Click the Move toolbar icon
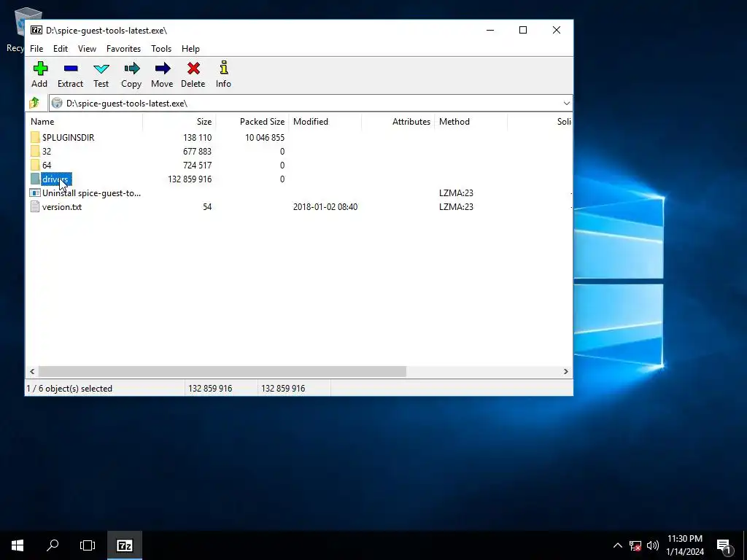The image size is (747, 560). point(163,69)
